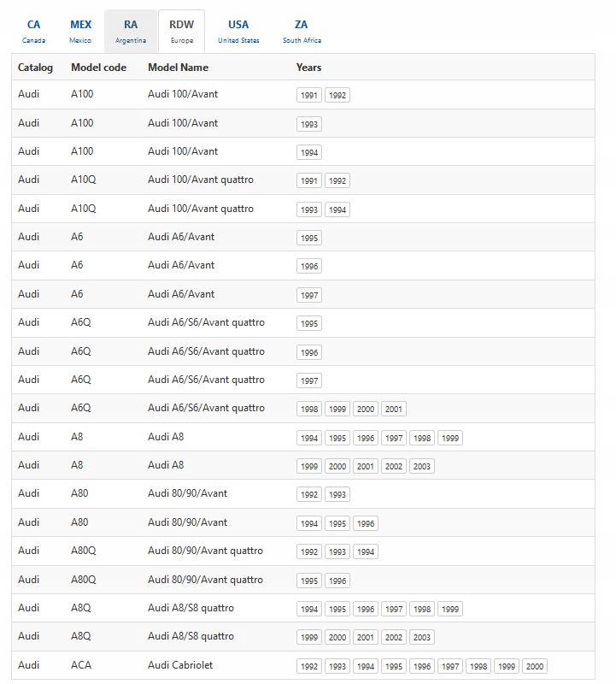Screen dimensions: 616x684
Task: Click year 1997 for Audi A6/Avant non-quattro
Action: click(x=309, y=296)
